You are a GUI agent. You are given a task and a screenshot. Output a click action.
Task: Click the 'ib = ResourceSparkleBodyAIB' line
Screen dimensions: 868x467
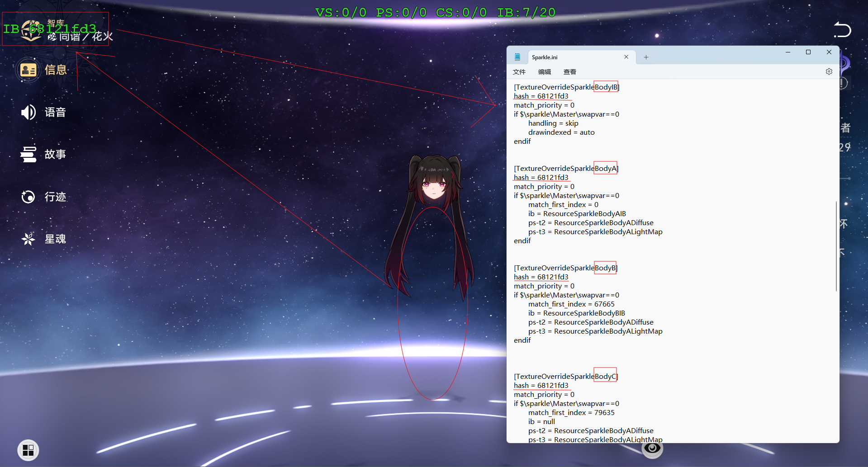tap(577, 214)
